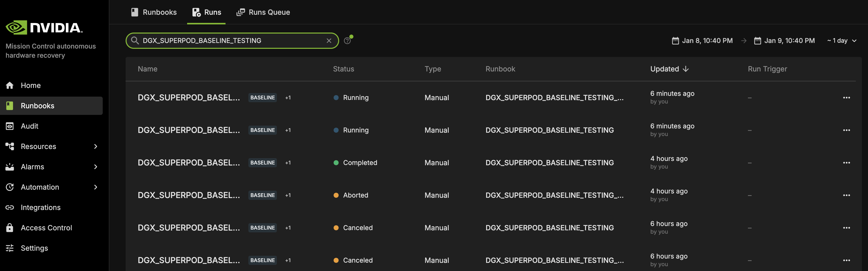Open runbook link in Aborted row
868x271 pixels.
tap(554, 195)
